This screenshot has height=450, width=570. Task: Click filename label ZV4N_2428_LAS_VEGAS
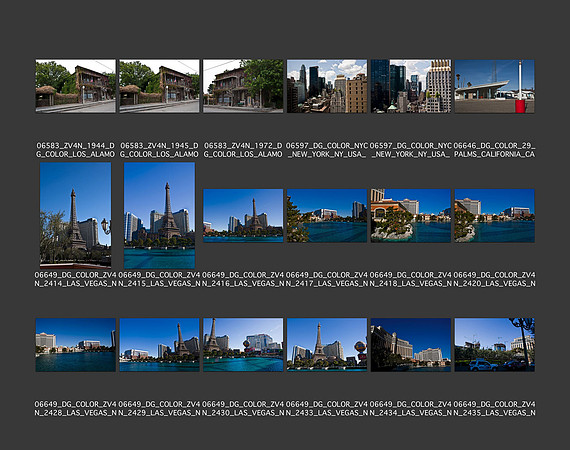point(76,409)
